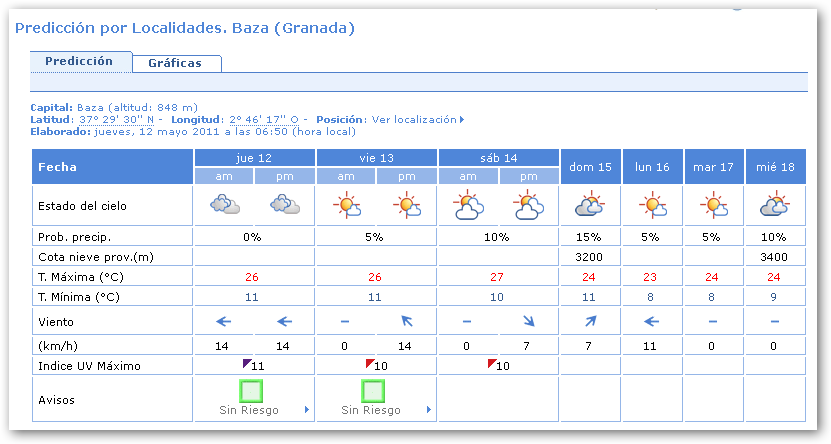
Task: Select the Predicción tab
Action: (x=79, y=61)
